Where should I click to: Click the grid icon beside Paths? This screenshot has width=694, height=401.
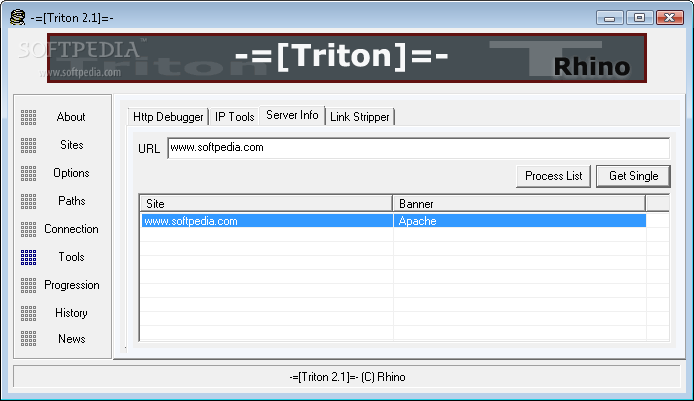pyautogui.click(x=28, y=201)
